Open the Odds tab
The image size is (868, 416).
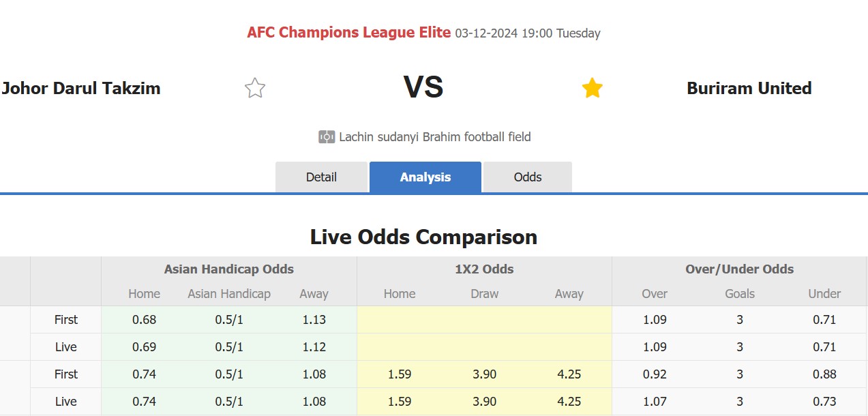click(x=528, y=177)
